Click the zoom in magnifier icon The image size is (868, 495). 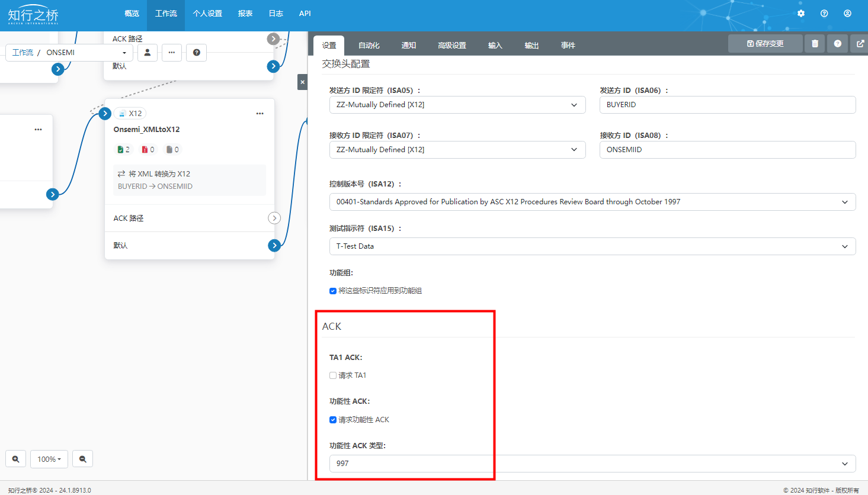coord(16,459)
